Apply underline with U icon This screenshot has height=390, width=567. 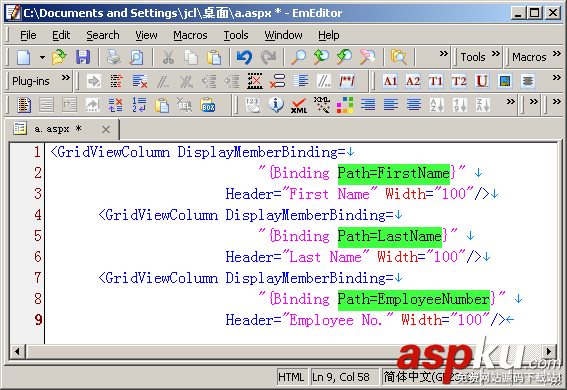click(x=482, y=81)
